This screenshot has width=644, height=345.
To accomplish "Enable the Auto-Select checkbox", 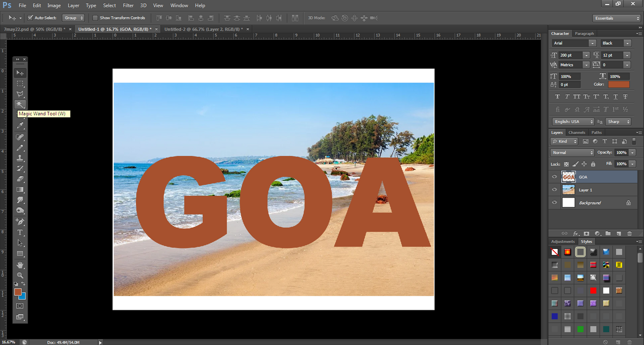I will click(x=31, y=18).
